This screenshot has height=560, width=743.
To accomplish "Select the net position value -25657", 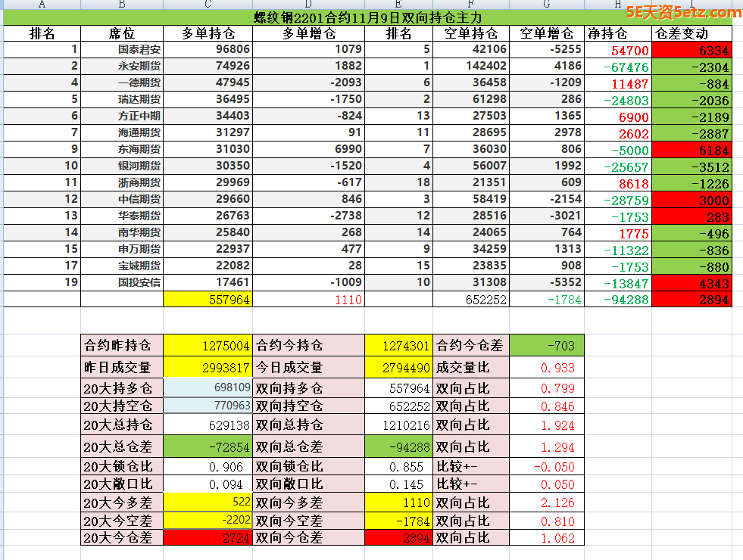I will point(618,166).
